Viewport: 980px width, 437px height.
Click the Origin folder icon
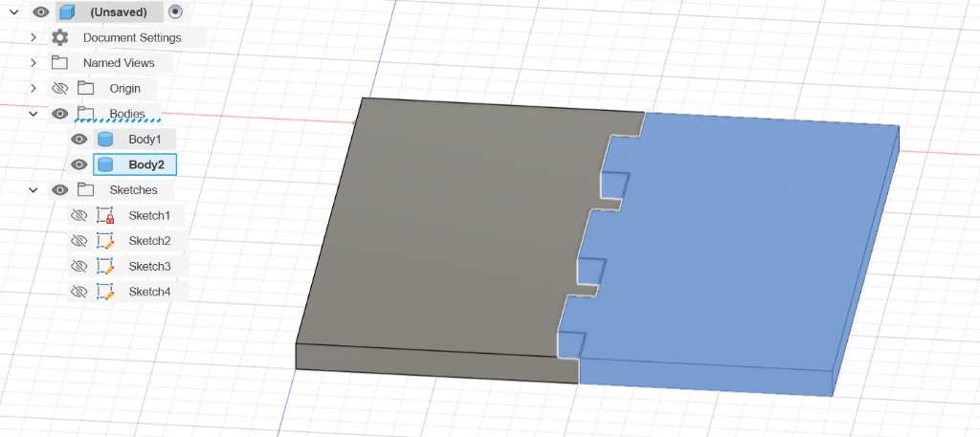85,88
